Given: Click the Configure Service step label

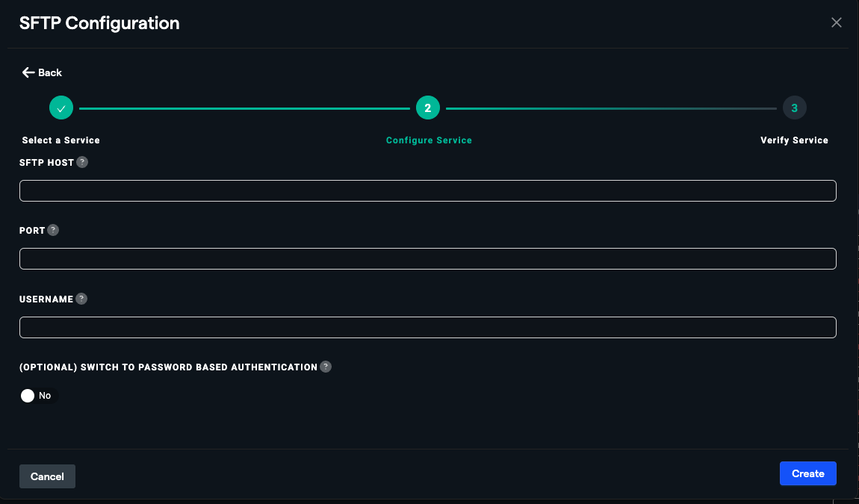Looking at the screenshot, I should click(x=429, y=140).
